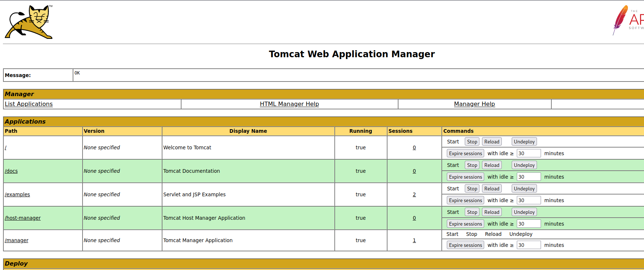644x270 pixels.
Task: View sessions count 0 for /docs
Action: (414, 171)
